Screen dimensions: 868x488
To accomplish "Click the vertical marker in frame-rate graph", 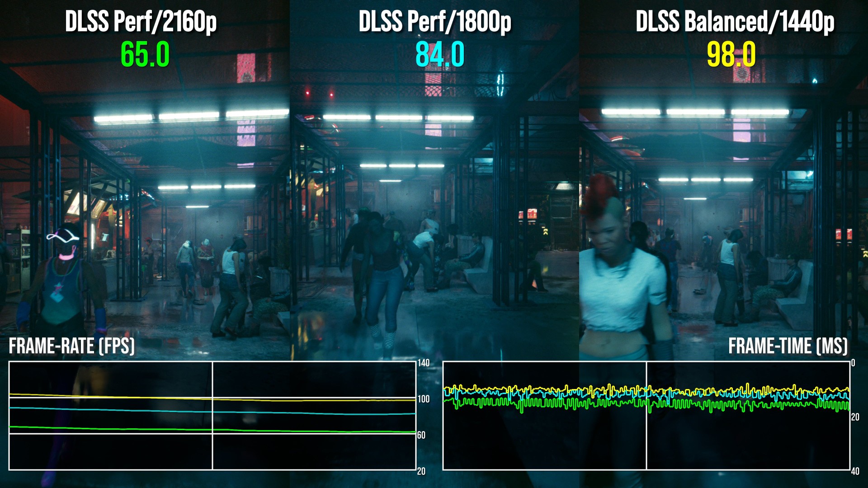I will (x=212, y=452).
